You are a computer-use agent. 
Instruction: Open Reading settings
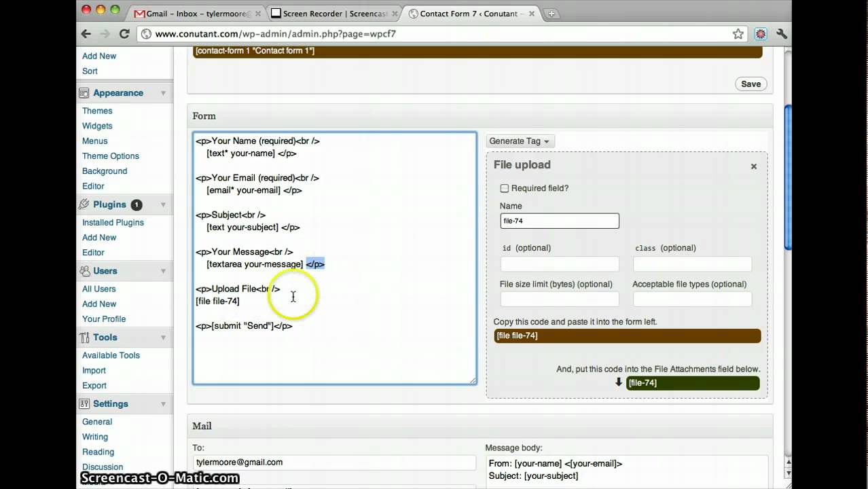coord(98,452)
